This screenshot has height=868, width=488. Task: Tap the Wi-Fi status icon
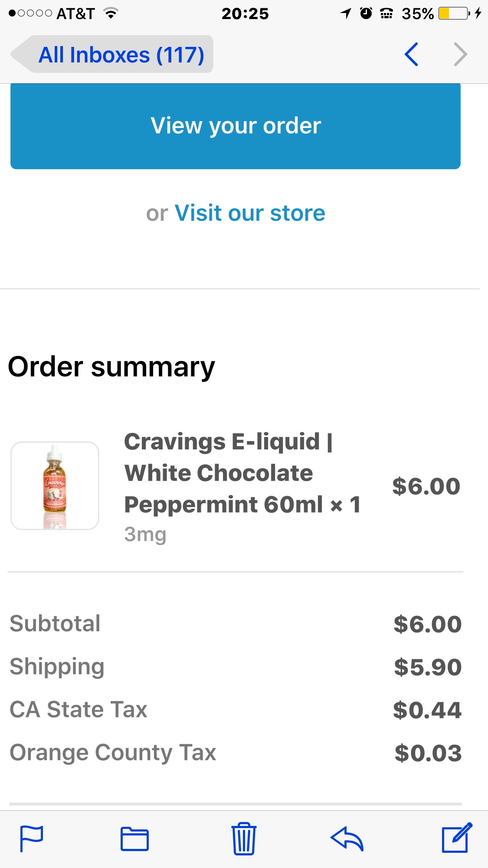111,13
